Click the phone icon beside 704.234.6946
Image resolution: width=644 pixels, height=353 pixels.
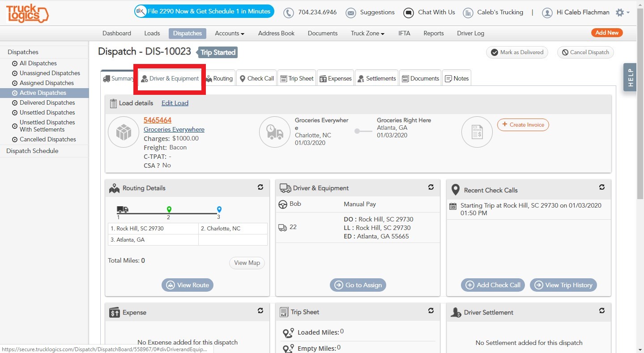[289, 13]
